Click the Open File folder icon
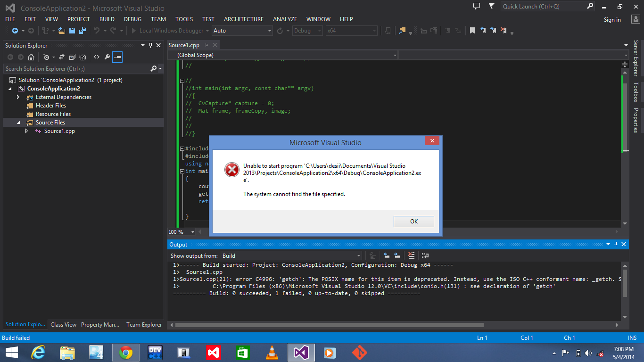The image size is (644, 362). tap(61, 31)
